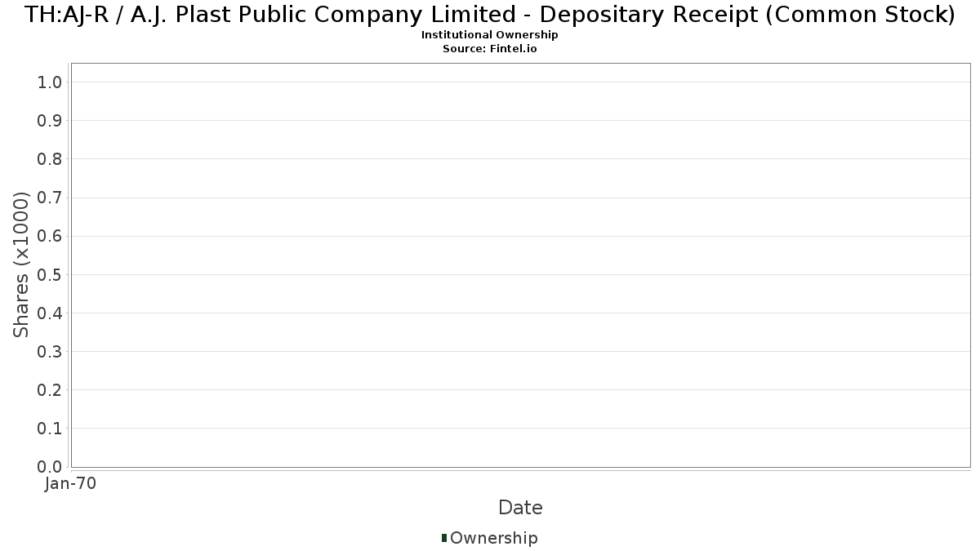Select the Jan-70 x-axis tick label
The width and height of the screenshot is (980, 551).
click(71, 484)
